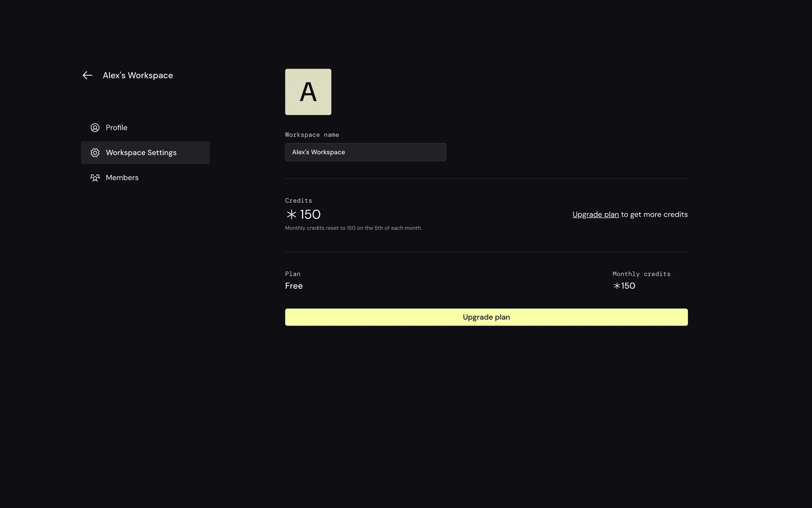This screenshot has height=508, width=812.
Task: Go to the Members section
Action: (x=122, y=178)
